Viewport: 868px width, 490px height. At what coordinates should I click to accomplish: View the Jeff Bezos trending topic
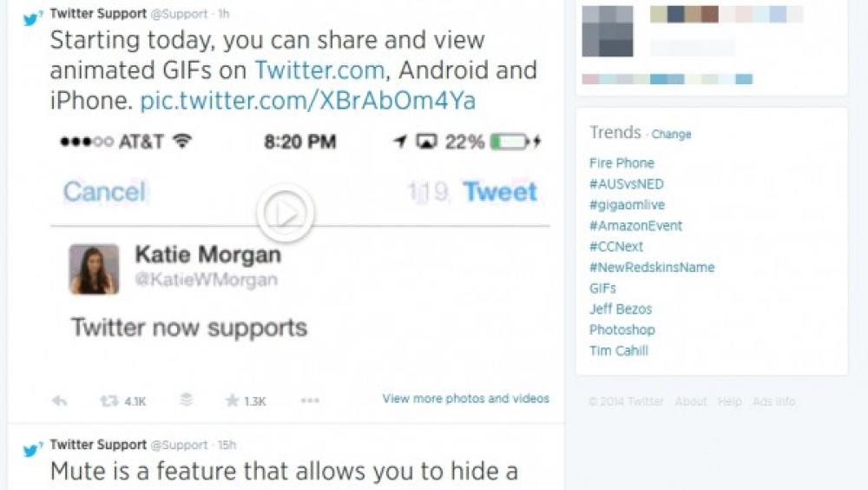point(621,308)
